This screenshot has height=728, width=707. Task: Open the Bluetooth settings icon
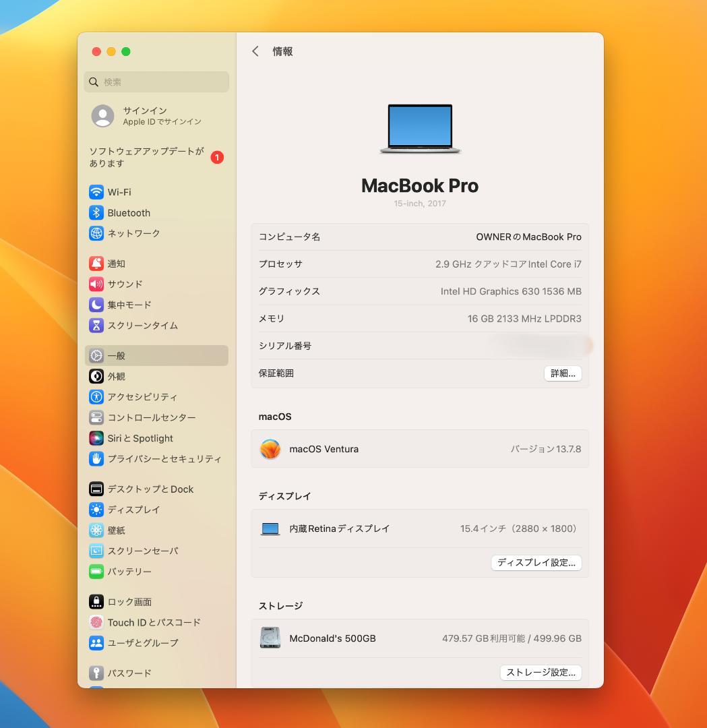(x=96, y=212)
